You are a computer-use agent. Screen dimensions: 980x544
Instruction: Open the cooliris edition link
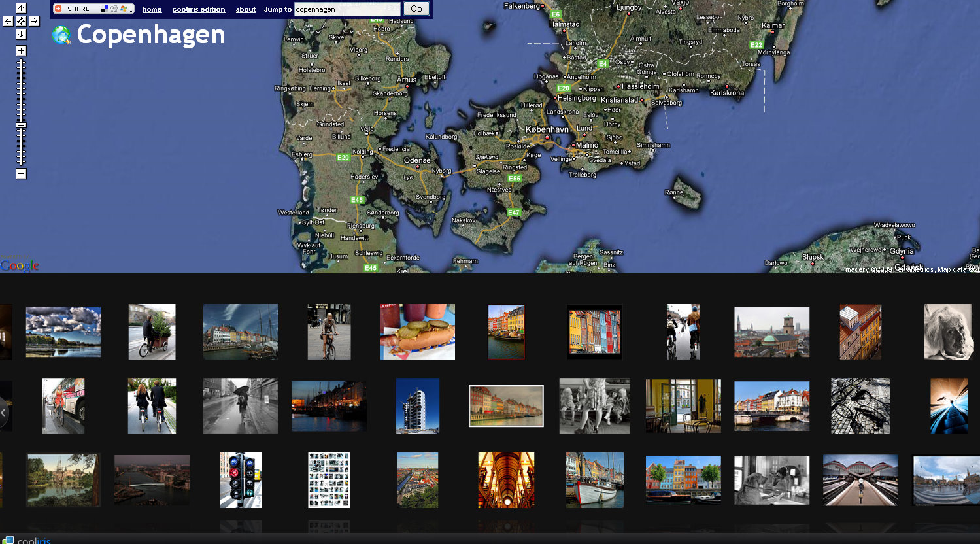pyautogui.click(x=199, y=9)
